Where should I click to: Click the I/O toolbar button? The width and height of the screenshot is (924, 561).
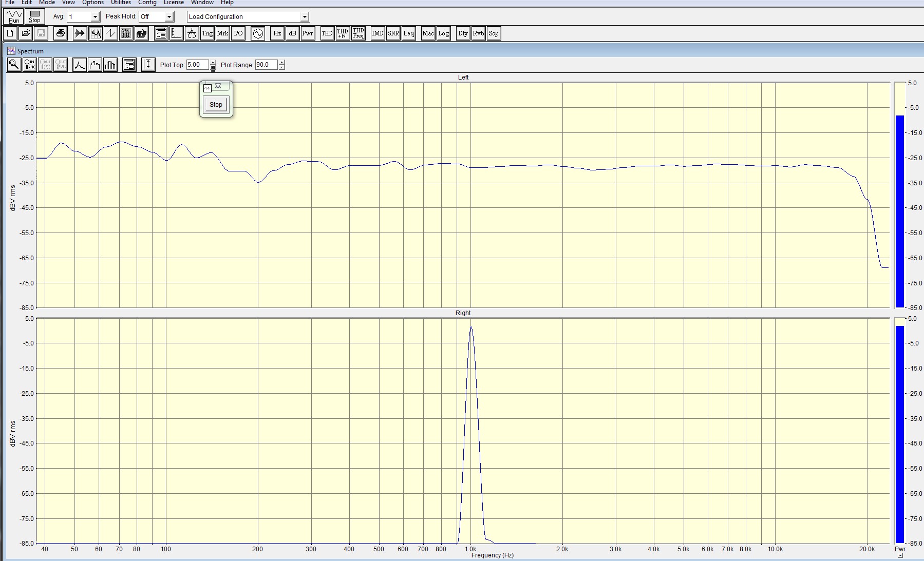pyautogui.click(x=238, y=33)
